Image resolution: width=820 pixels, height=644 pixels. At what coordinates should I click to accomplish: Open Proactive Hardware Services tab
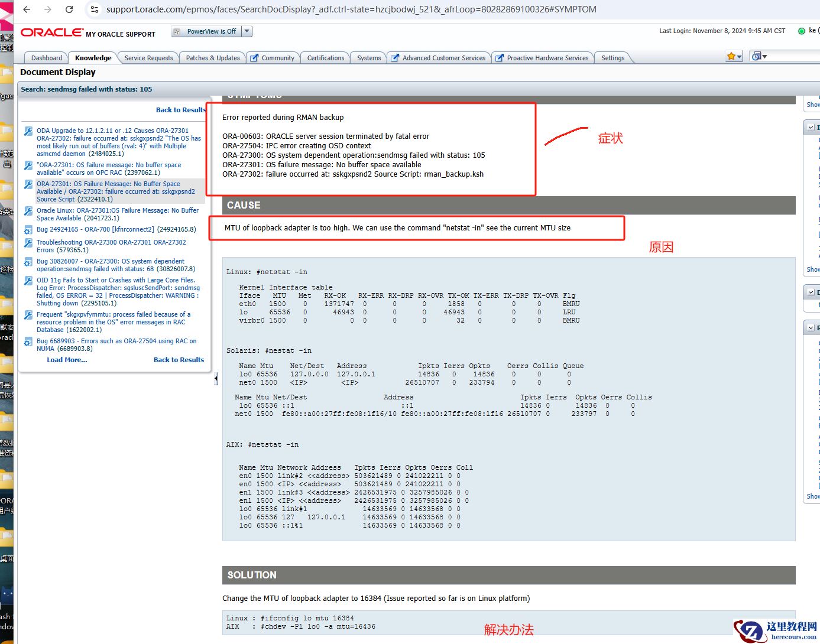click(543, 58)
